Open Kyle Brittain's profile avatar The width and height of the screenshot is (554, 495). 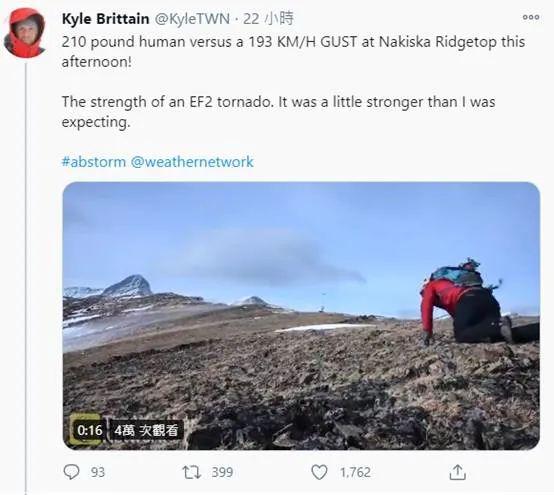25,33
